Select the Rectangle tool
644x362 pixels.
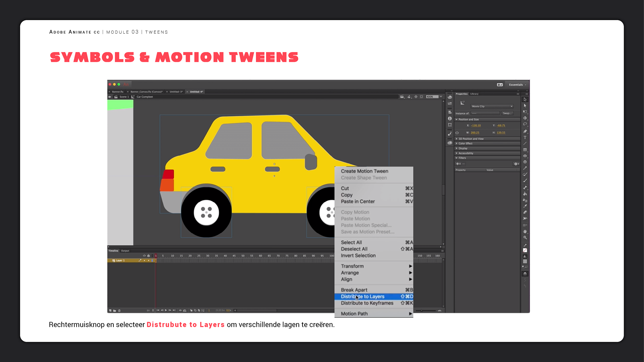click(x=525, y=150)
